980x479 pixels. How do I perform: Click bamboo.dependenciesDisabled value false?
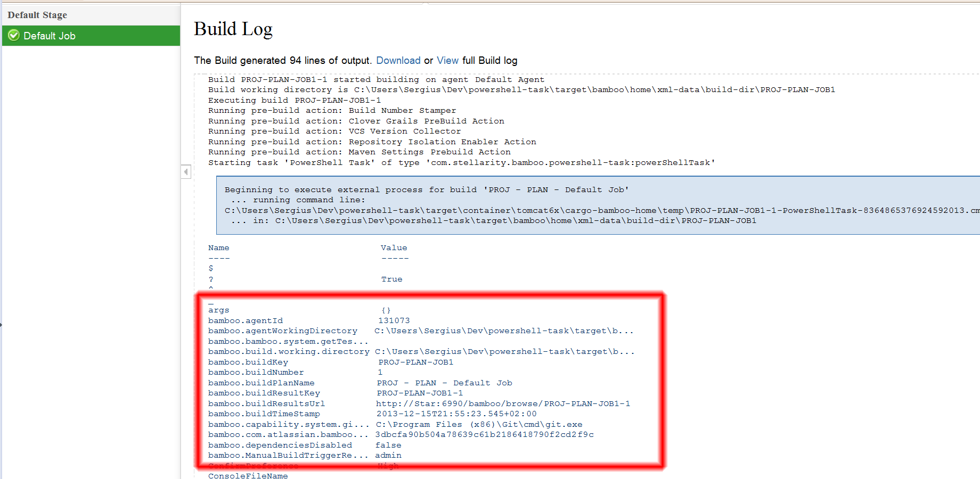coord(388,445)
